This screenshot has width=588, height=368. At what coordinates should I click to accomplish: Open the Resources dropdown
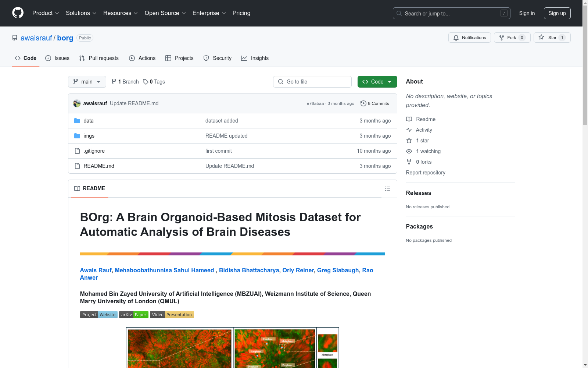tap(120, 13)
